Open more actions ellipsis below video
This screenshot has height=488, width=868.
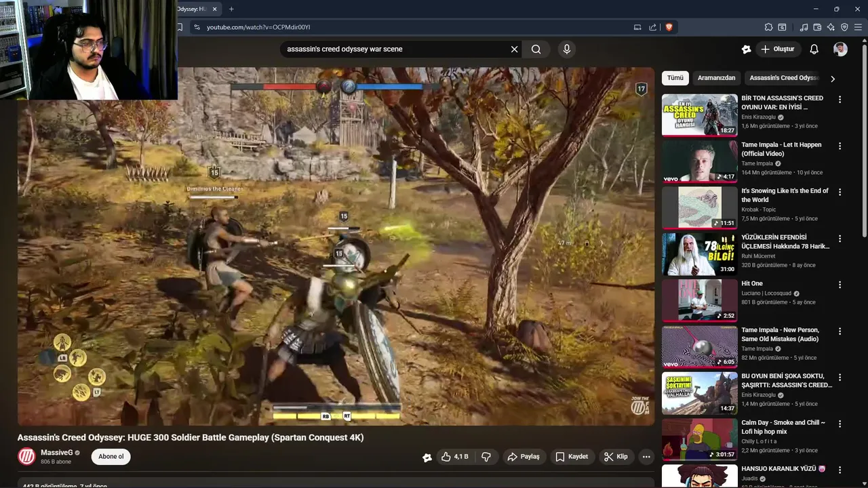[646, 457]
